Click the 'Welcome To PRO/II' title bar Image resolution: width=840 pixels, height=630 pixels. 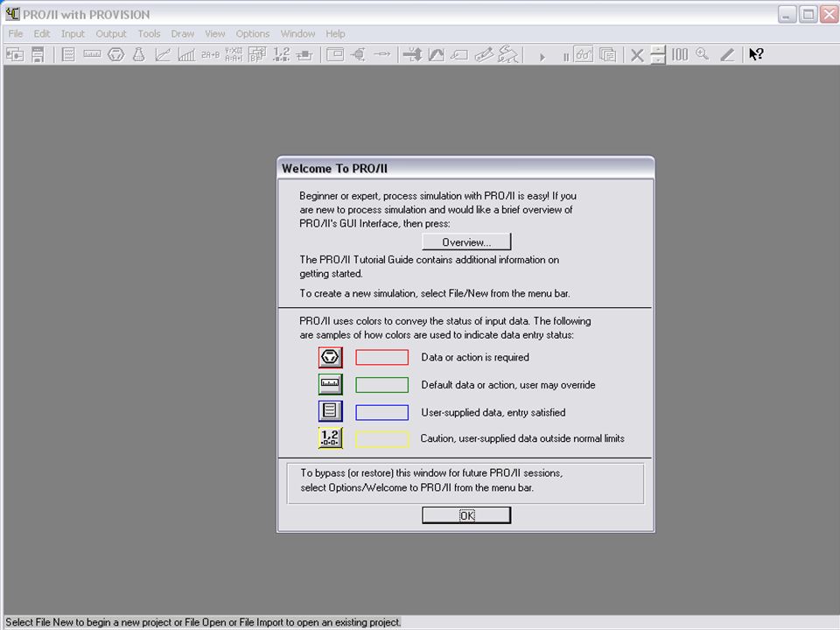465,168
